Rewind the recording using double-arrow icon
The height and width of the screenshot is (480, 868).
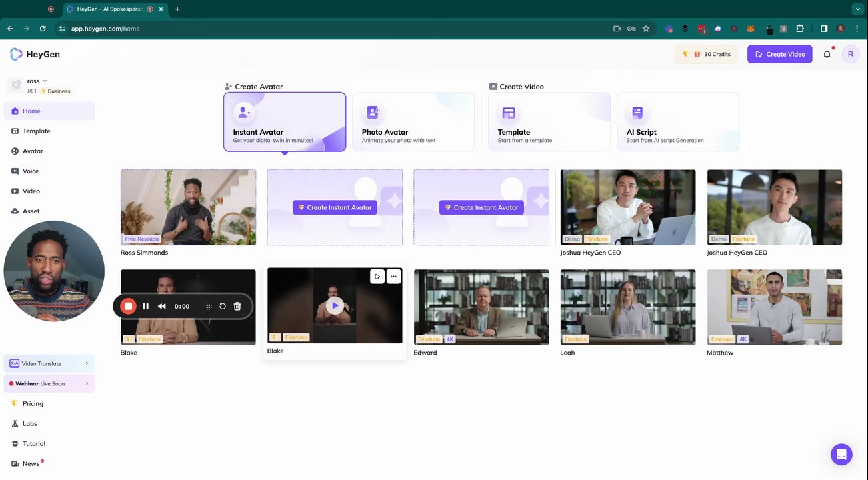point(161,306)
